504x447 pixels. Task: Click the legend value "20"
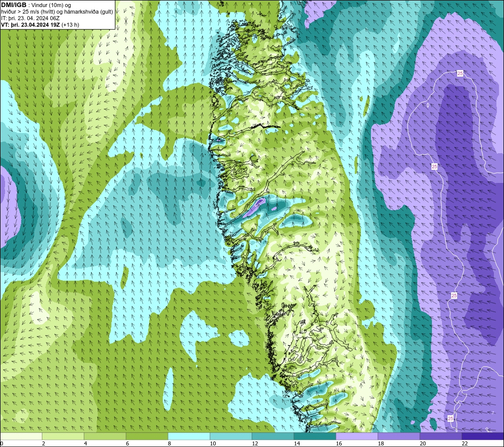pos(423,443)
